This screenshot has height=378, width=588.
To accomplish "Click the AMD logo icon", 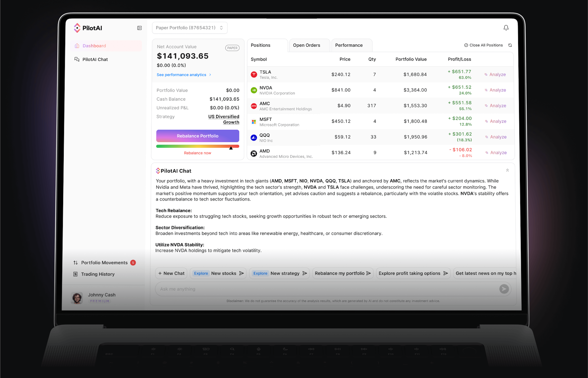I will [254, 153].
